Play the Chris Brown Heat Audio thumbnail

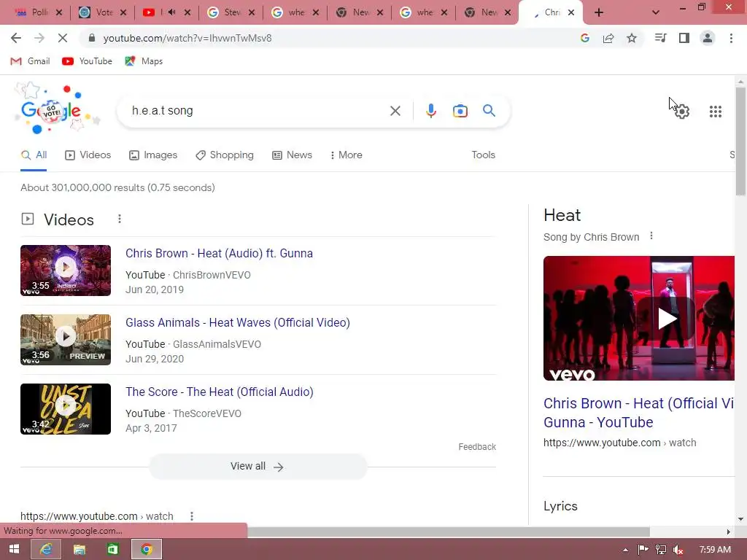[x=66, y=270]
